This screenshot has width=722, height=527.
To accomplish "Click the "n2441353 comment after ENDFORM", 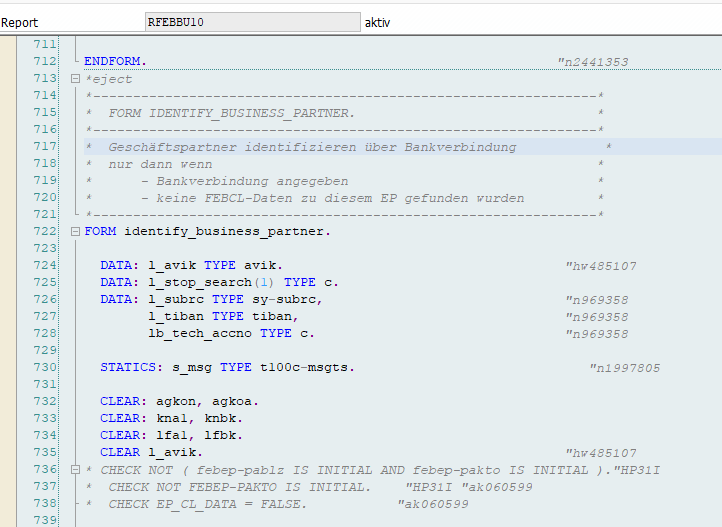I will [592, 62].
